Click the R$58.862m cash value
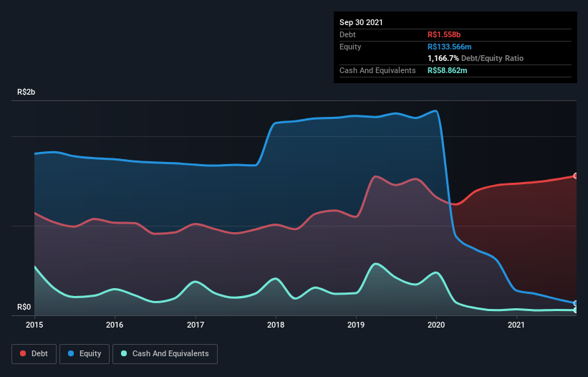588x377 pixels. point(448,70)
